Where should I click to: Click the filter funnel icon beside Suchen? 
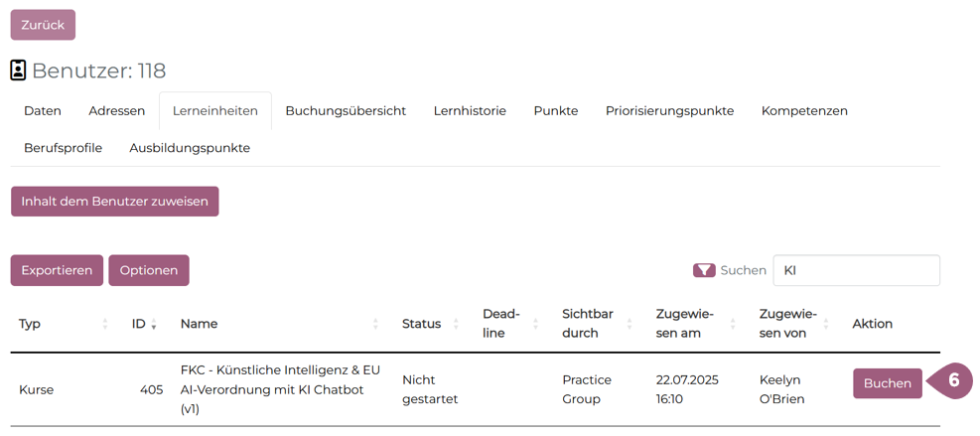(x=704, y=270)
